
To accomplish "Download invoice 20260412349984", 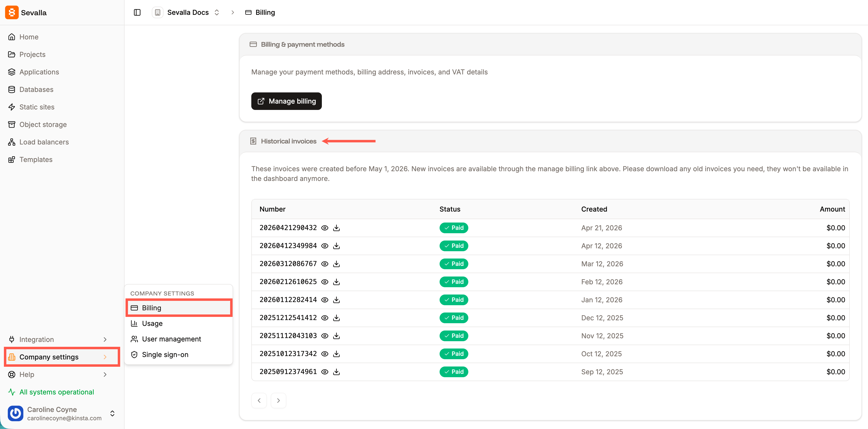I will click(336, 246).
